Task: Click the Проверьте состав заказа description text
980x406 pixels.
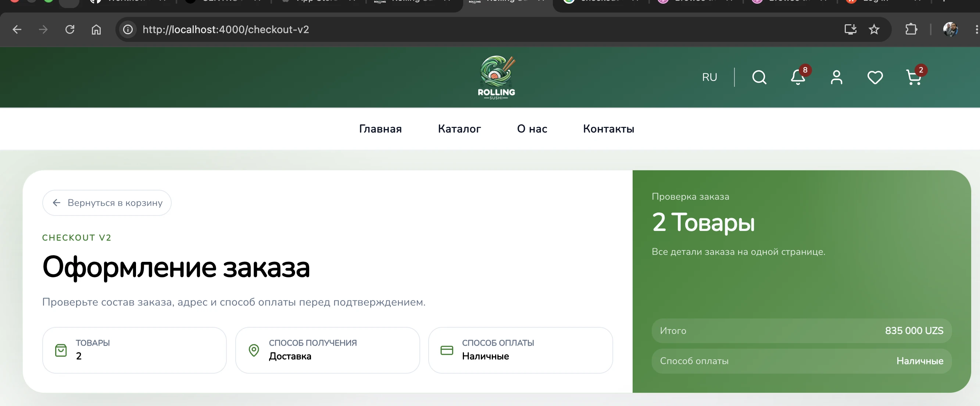Action: pos(233,302)
